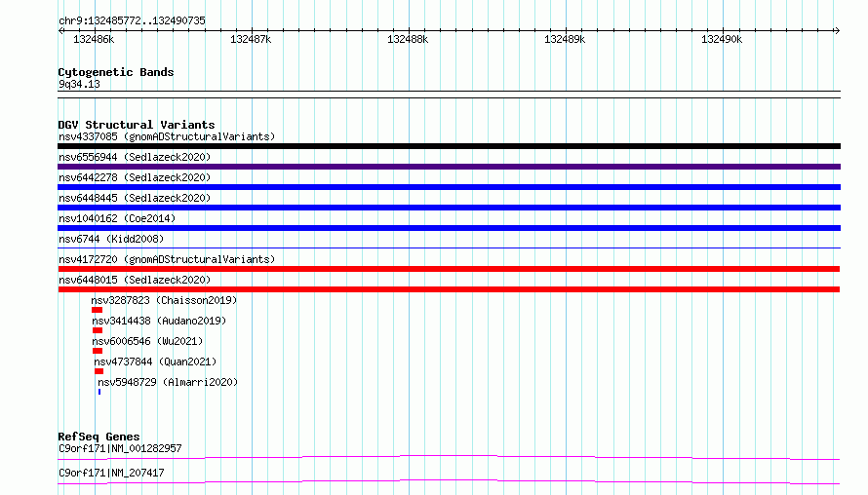The width and height of the screenshot is (868, 495).
Task: Click the red bar under nsv4172720
Action: [x=449, y=269]
